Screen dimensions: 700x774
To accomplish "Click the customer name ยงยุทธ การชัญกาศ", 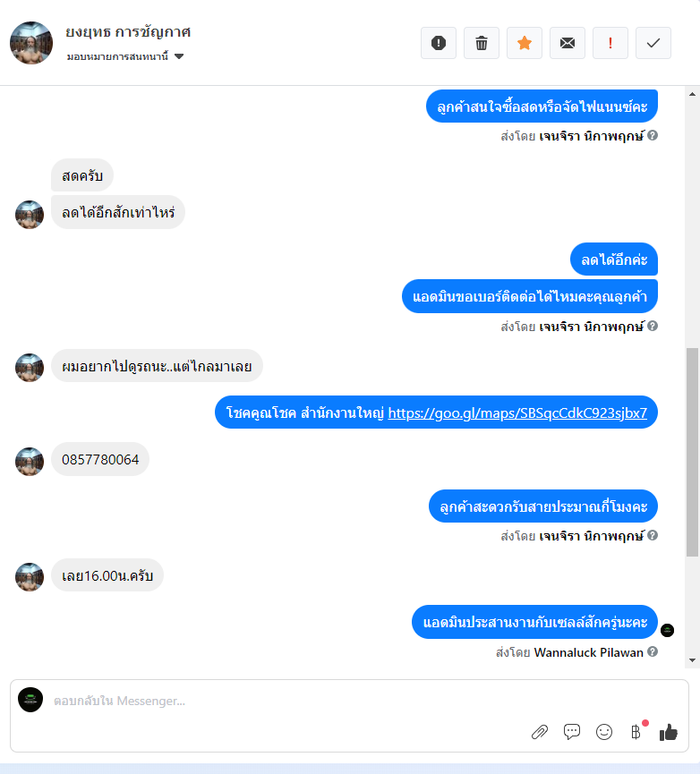I will coord(128,32).
